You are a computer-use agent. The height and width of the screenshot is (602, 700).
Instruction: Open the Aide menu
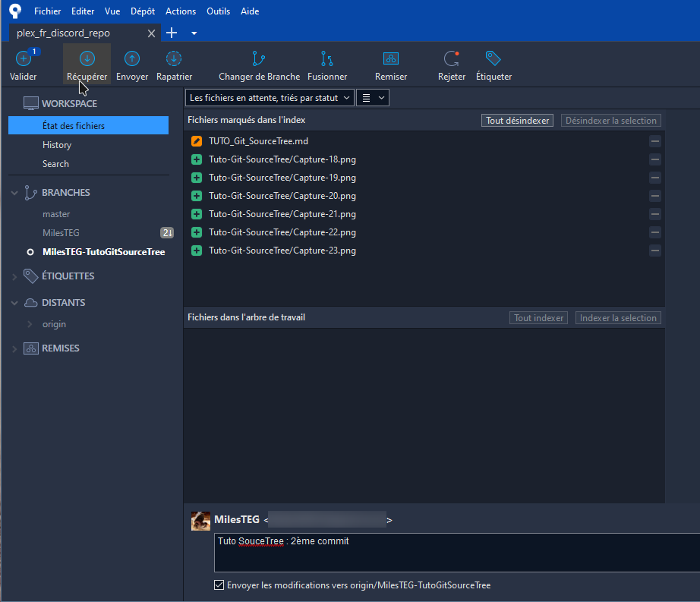point(250,11)
